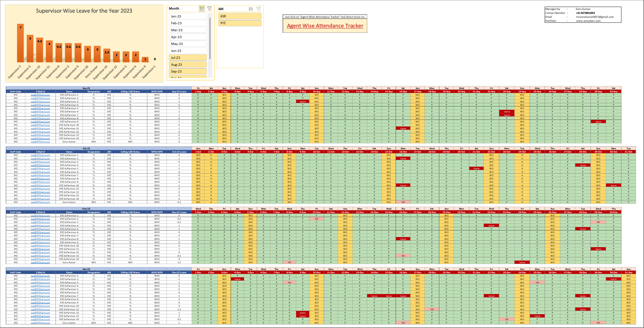
Task: Click the chart title Supervisor Wise Leave
Action: pyautogui.click(x=84, y=11)
